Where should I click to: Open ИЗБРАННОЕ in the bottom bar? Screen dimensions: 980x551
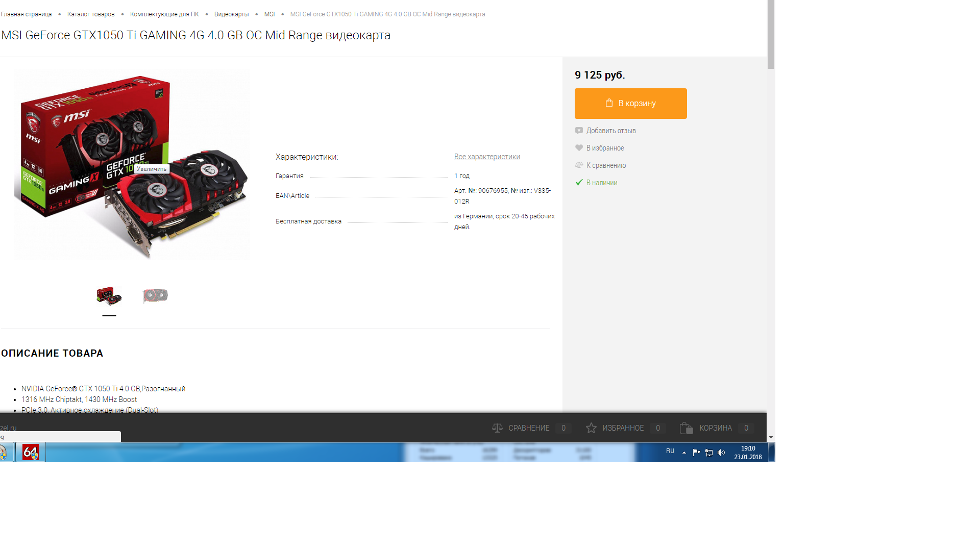[x=623, y=428]
